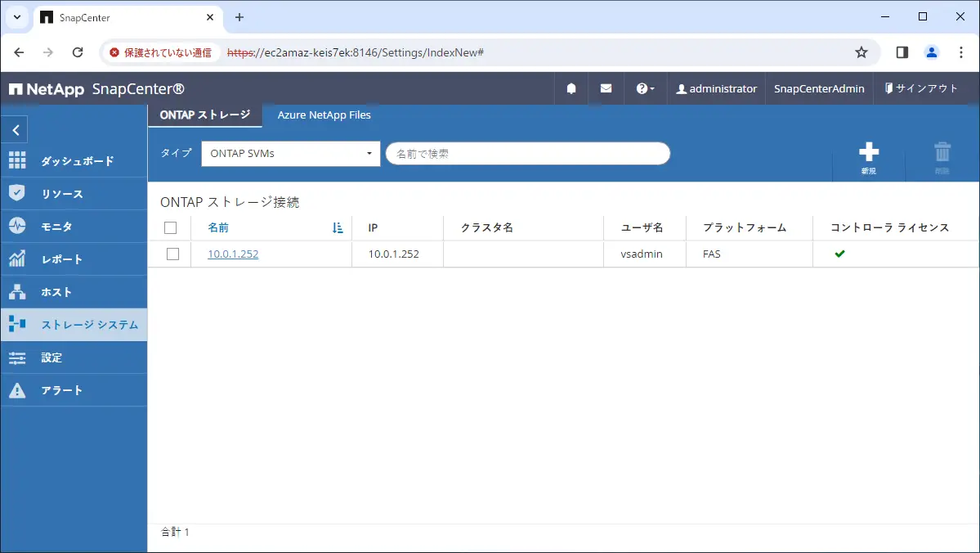Click the 10.0.1.252 IP cell
Screen dimensions: 980x553
(x=393, y=254)
